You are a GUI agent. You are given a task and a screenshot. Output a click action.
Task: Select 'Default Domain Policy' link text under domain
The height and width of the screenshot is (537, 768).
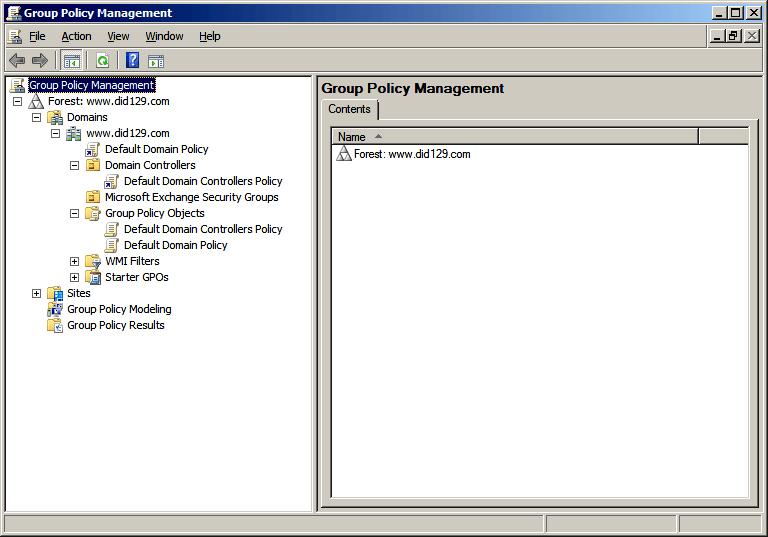157,149
